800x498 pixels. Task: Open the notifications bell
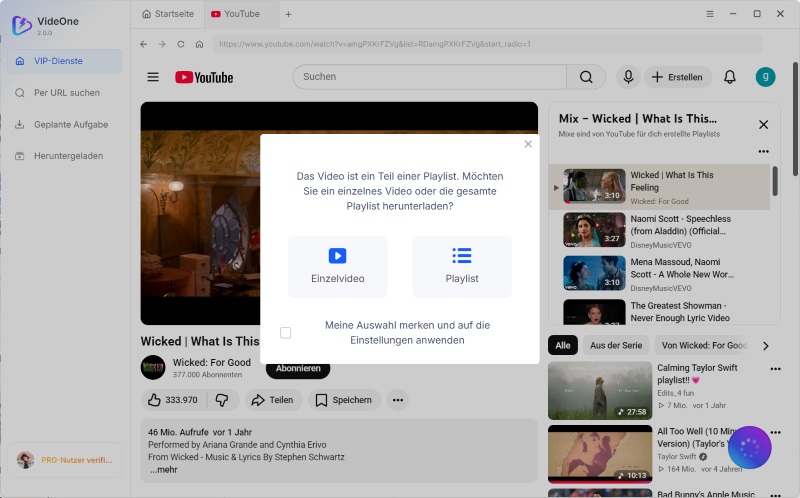point(730,77)
